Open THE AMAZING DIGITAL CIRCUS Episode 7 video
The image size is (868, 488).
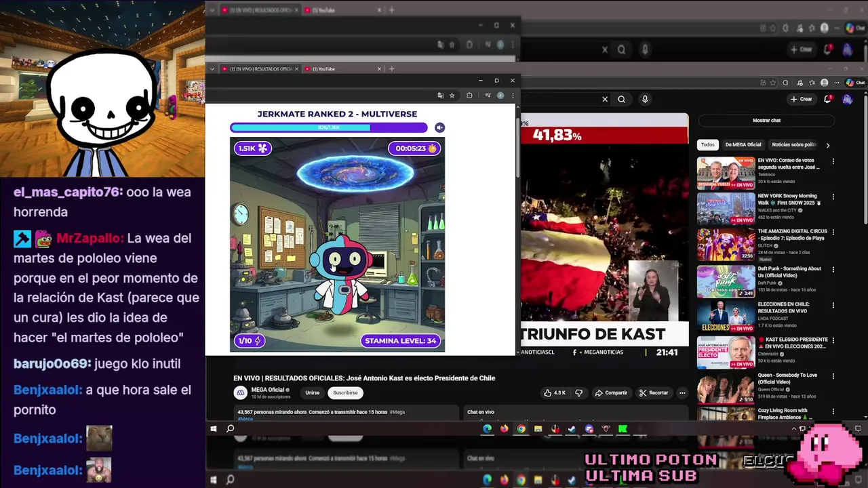(726, 245)
